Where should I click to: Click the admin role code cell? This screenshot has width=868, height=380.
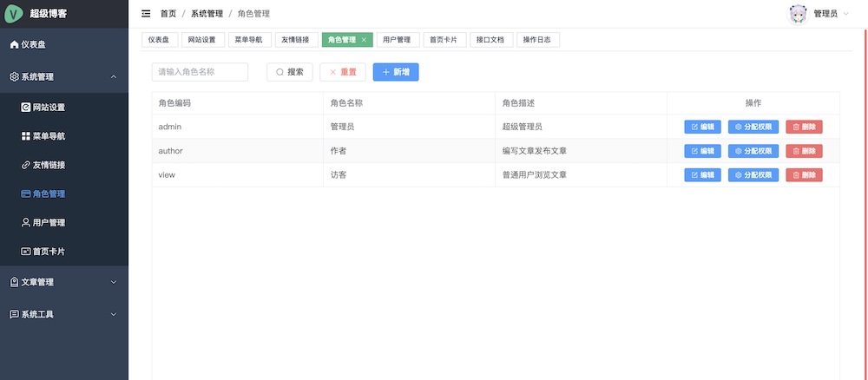click(x=238, y=127)
